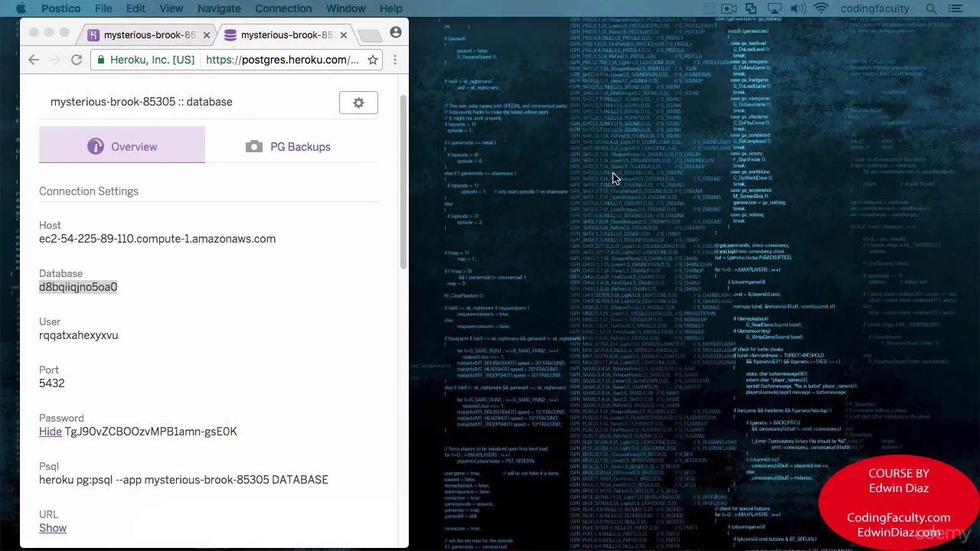Click the purple database icon on active tab
The height and width of the screenshot is (551, 980).
230,35
